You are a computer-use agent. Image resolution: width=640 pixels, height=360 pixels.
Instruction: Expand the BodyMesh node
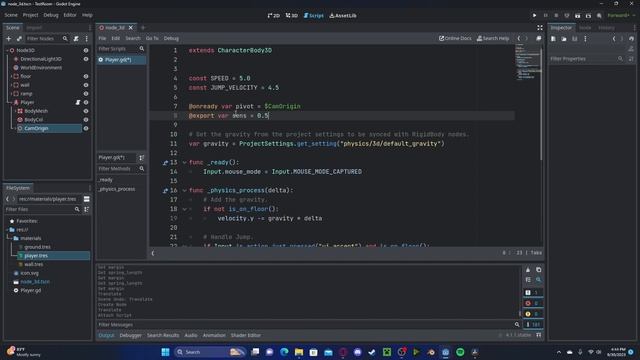(x=16, y=111)
